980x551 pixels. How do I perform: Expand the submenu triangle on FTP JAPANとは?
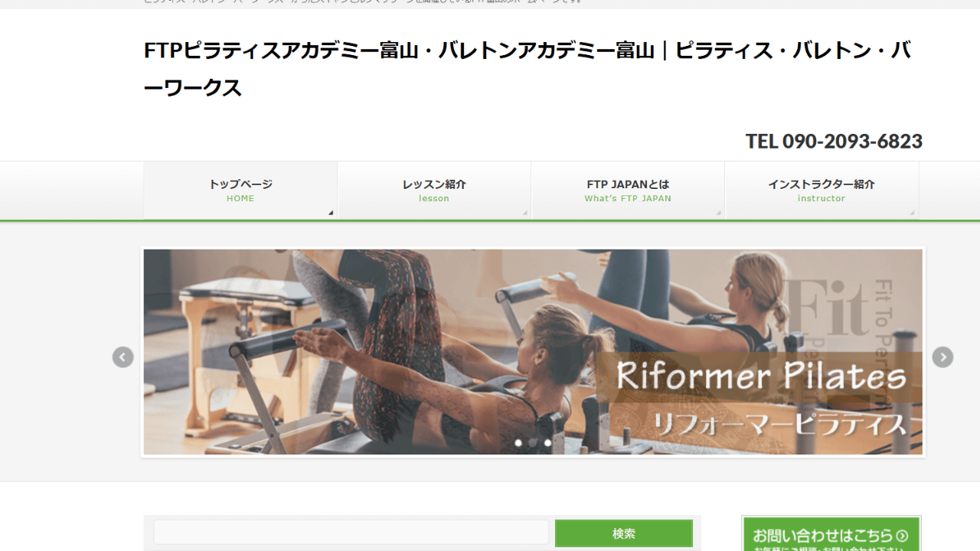click(718, 213)
